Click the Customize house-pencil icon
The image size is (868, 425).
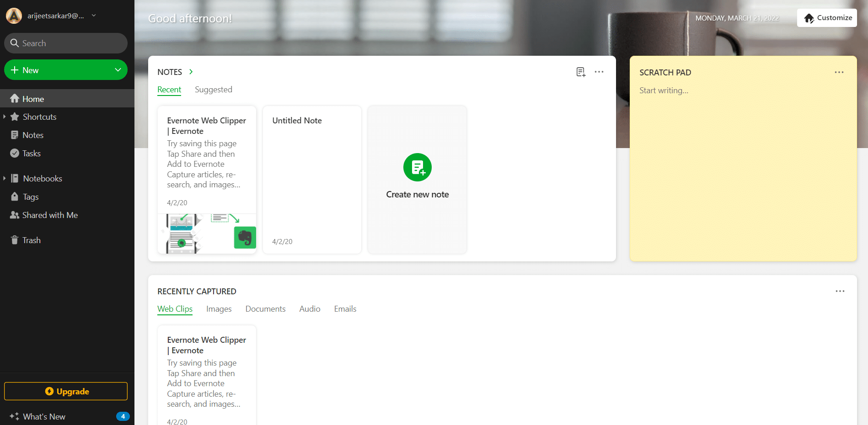point(809,18)
